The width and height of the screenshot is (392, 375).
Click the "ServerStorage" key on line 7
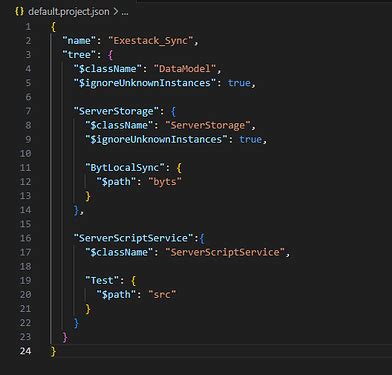pos(116,111)
